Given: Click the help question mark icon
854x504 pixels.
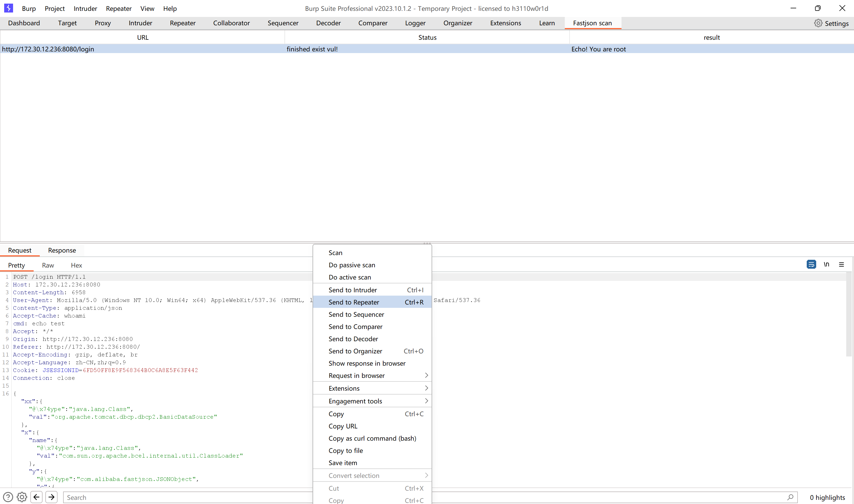Looking at the screenshot, I should point(8,497).
